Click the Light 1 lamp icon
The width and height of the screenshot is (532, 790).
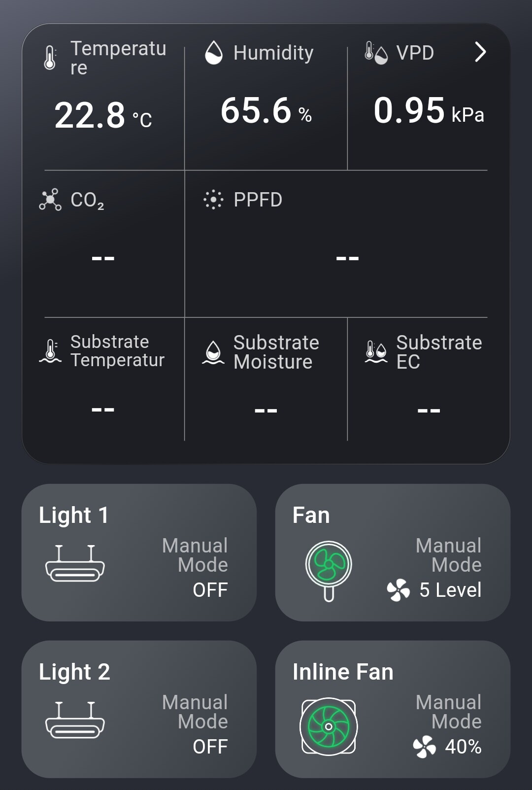[75, 563]
